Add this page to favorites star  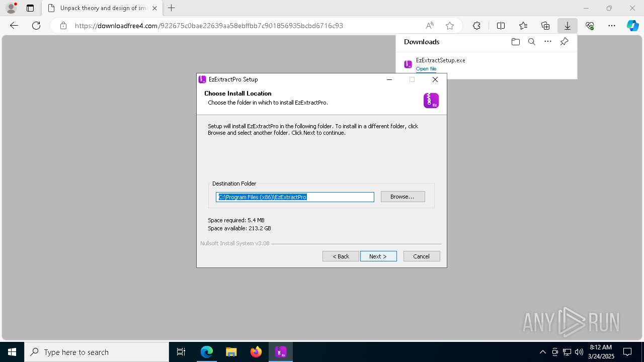coord(450,26)
